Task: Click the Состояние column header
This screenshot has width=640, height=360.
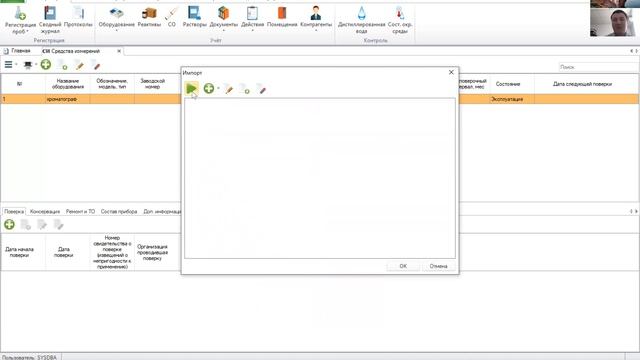Action: [508, 84]
